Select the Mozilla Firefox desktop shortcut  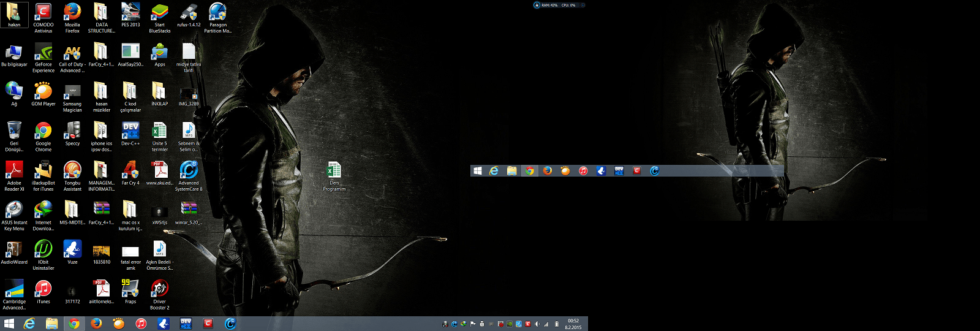coord(72,18)
